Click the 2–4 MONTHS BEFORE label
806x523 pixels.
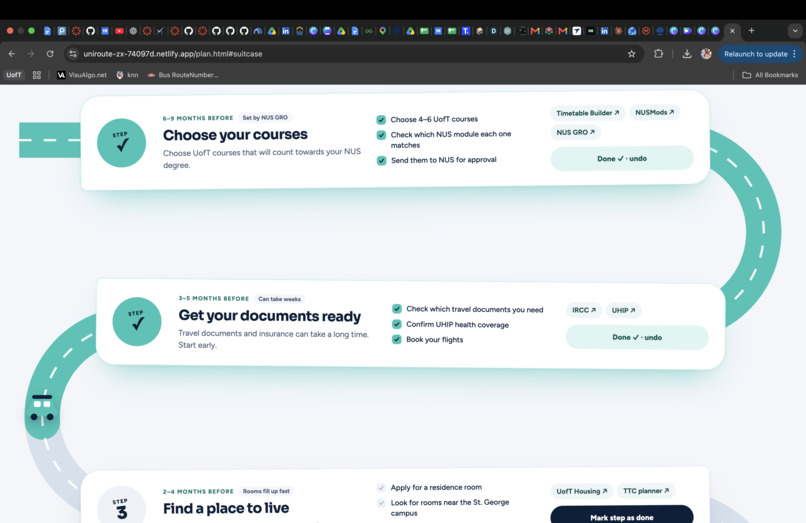[x=198, y=491]
